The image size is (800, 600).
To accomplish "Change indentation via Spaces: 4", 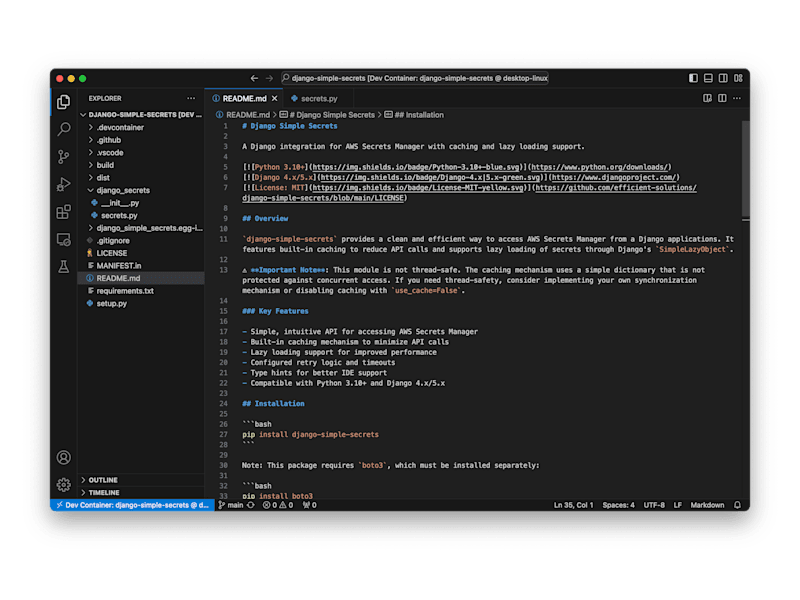I will [x=618, y=505].
